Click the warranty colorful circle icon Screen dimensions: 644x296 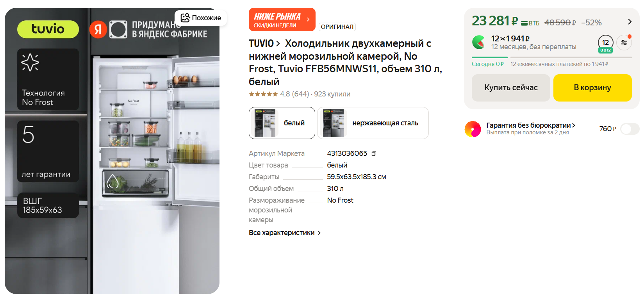pyautogui.click(x=473, y=129)
